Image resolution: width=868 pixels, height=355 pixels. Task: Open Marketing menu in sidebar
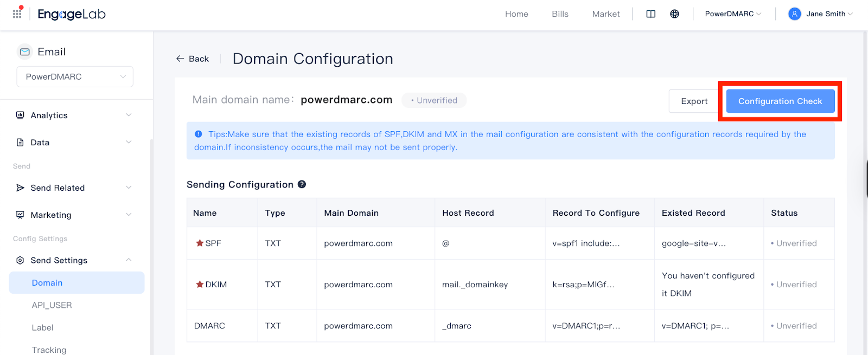pos(75,215)
